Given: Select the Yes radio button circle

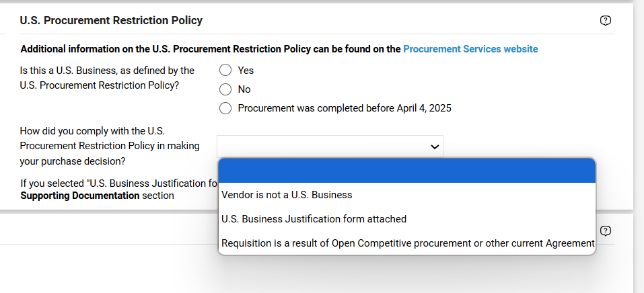Looking at the screenshot, I should point(225,70).
